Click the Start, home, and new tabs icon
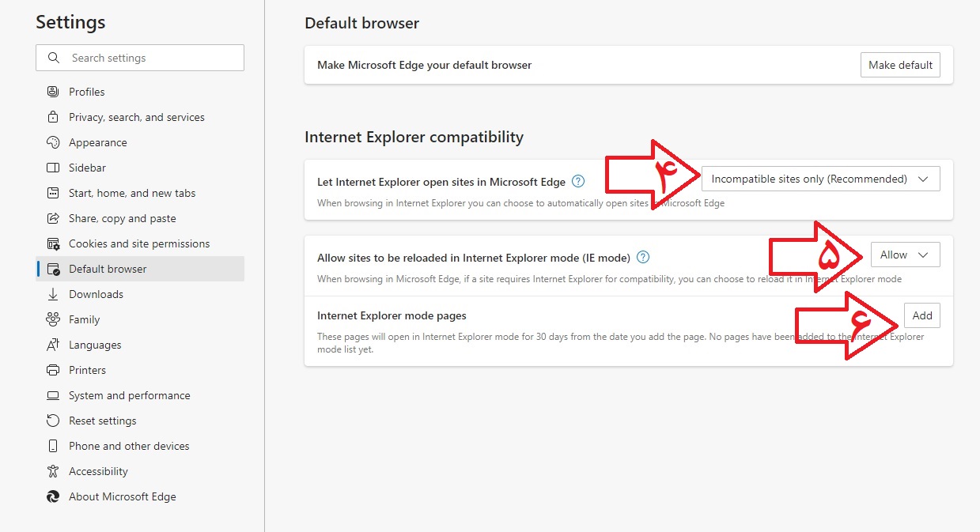This screenshot has height=532, width=980. point(53,193)
